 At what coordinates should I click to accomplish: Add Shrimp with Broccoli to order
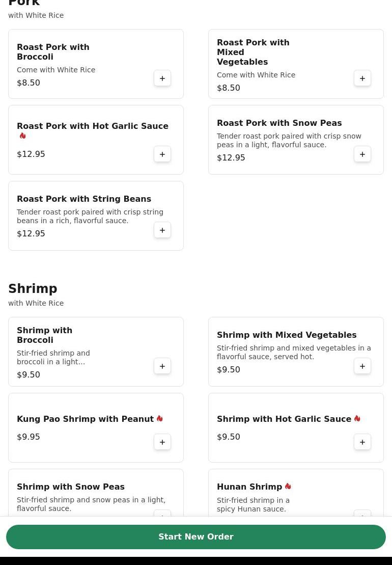(x=162, y=366)
